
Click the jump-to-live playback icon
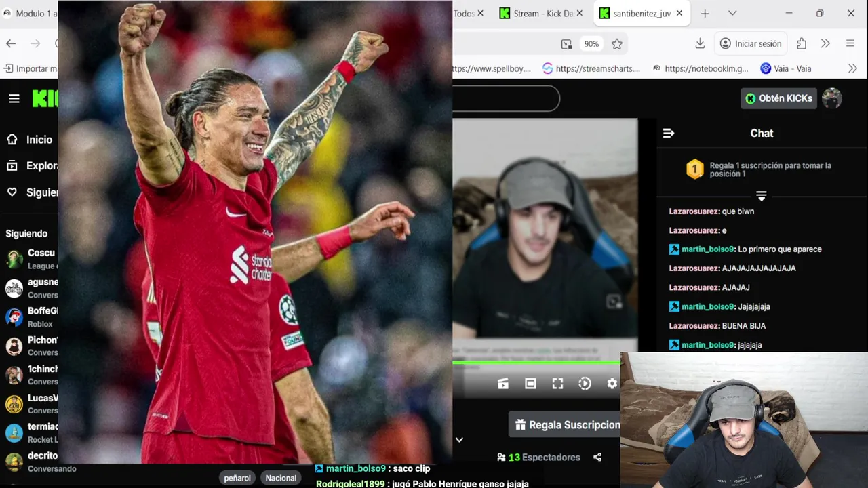click(x=585, y=384)
